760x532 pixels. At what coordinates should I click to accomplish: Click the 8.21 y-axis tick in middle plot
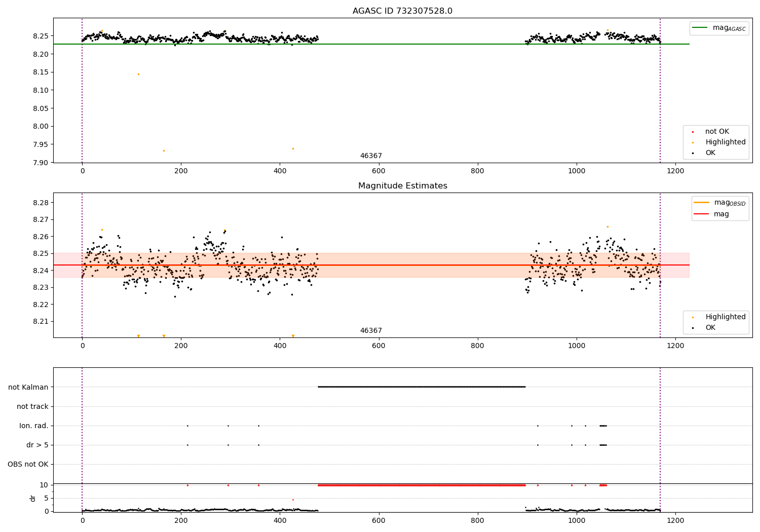(x=40, y=321)
